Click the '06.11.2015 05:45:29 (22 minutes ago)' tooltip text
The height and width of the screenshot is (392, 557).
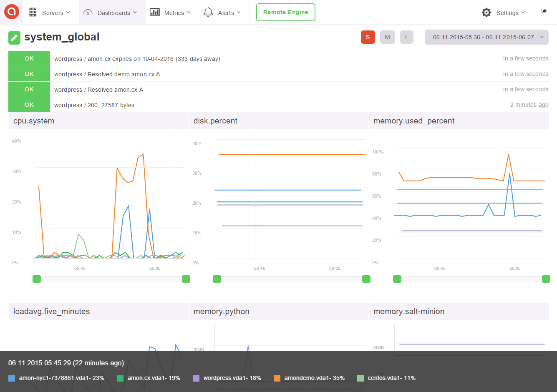point(66,363)
